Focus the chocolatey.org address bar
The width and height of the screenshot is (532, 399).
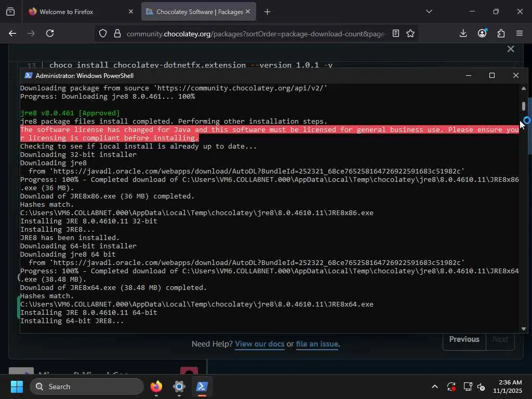click(x=255, y=34)
